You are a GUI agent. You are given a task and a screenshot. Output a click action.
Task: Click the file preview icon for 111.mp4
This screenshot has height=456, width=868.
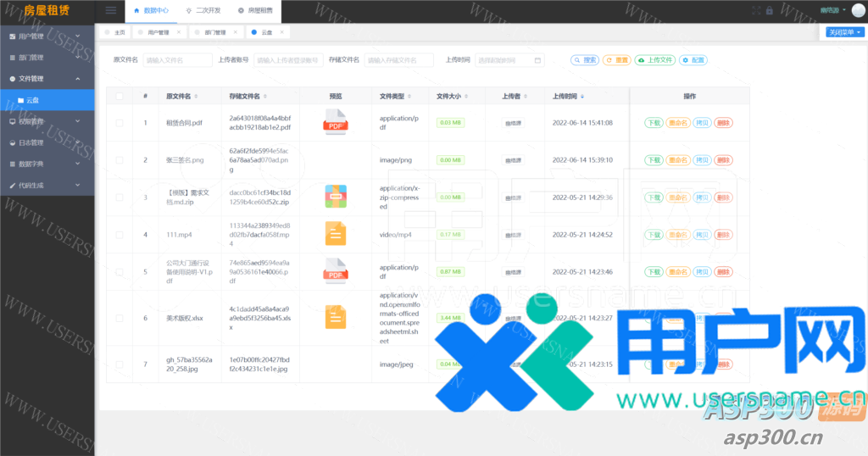pyautogui.click(x=336, y=234)
